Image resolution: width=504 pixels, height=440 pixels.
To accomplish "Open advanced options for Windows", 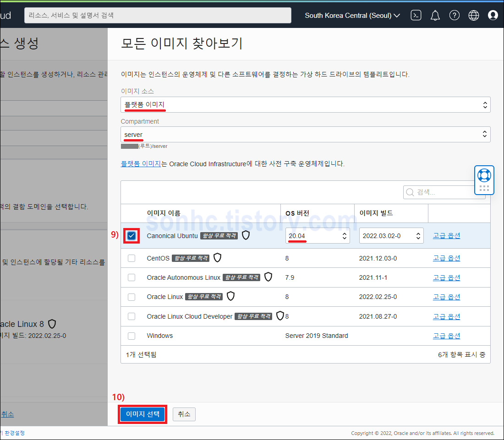I will click(446, 336).
